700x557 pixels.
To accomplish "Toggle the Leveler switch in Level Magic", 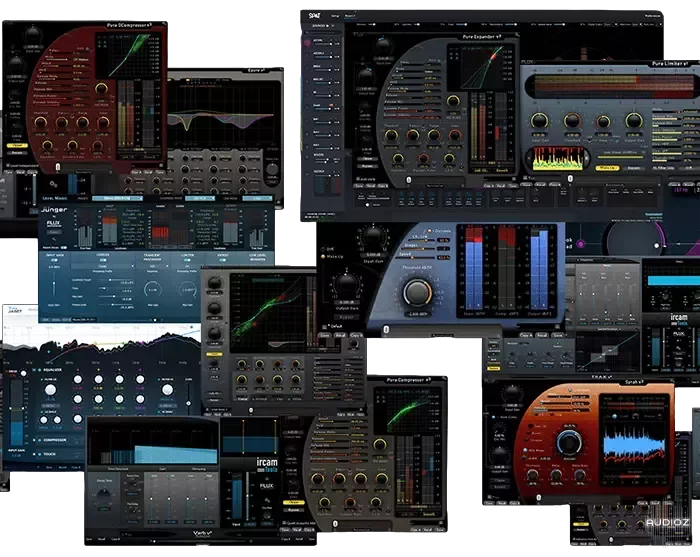I will 103,261.
